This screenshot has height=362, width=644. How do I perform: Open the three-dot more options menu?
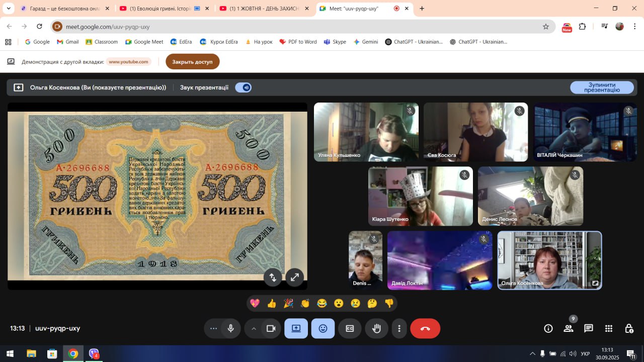399,328
